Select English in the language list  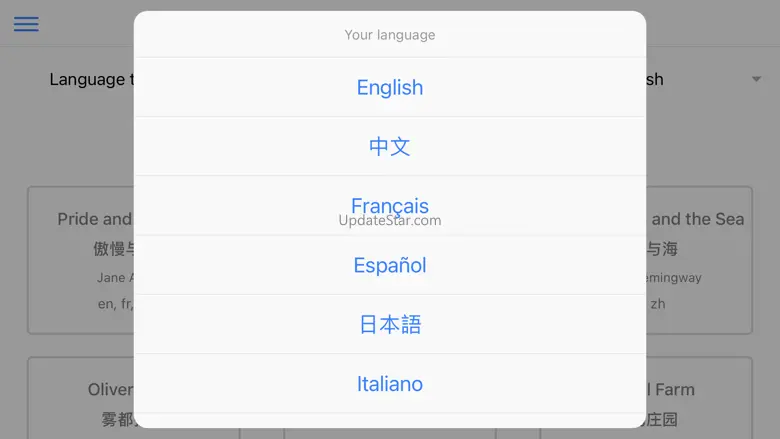click(x=390, y=87)
